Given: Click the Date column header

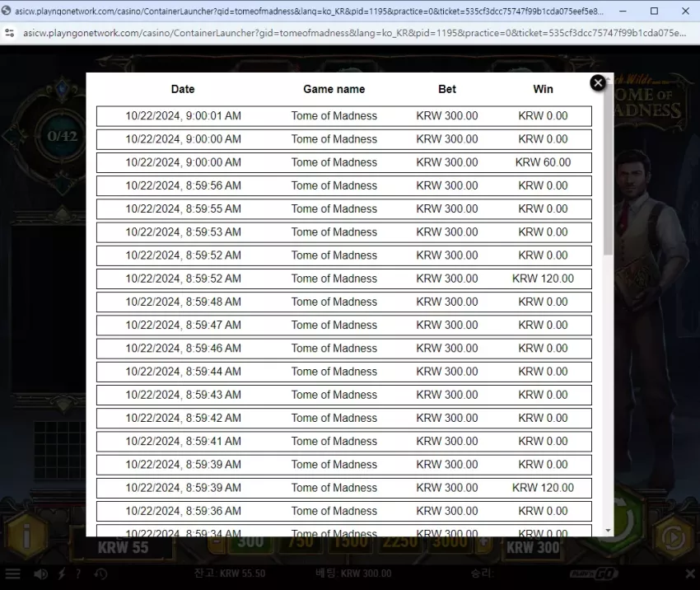Looking at the screenshot, I should [183, 89].
